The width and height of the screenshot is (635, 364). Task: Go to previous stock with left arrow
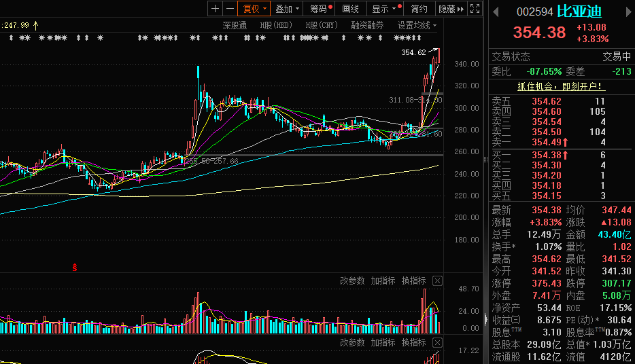[495, 12]
